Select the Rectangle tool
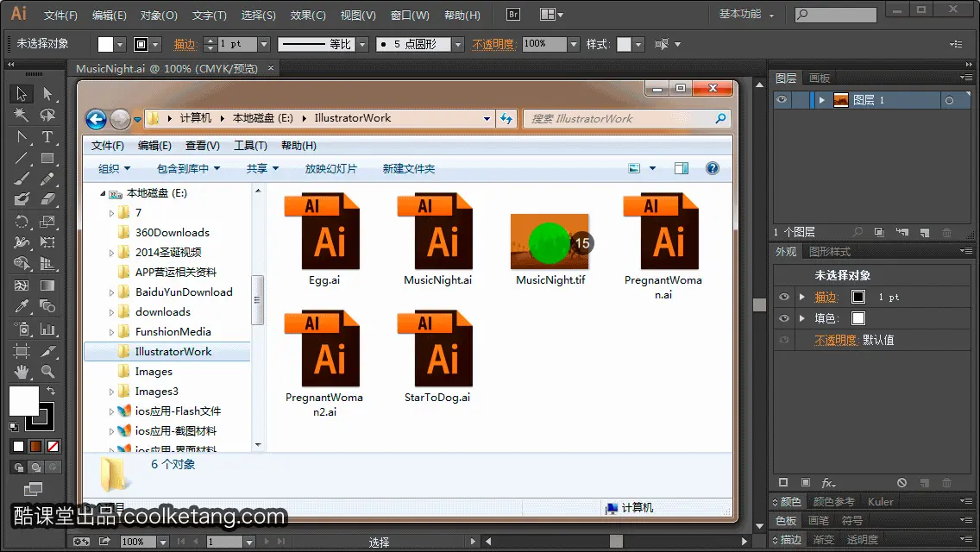Image resolution: width=980 pixels, height=552 pixels. coord(47,158)
